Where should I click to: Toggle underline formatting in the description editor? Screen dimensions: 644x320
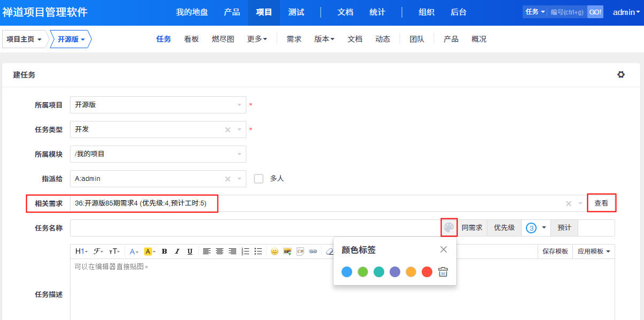click(x=190, y=251)
